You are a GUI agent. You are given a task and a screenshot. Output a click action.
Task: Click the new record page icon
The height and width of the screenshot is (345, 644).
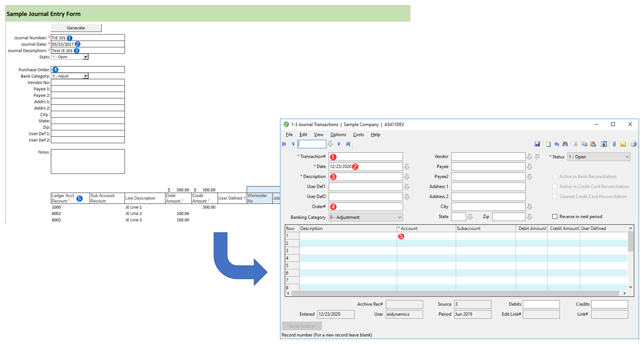(x=548, y=144)
